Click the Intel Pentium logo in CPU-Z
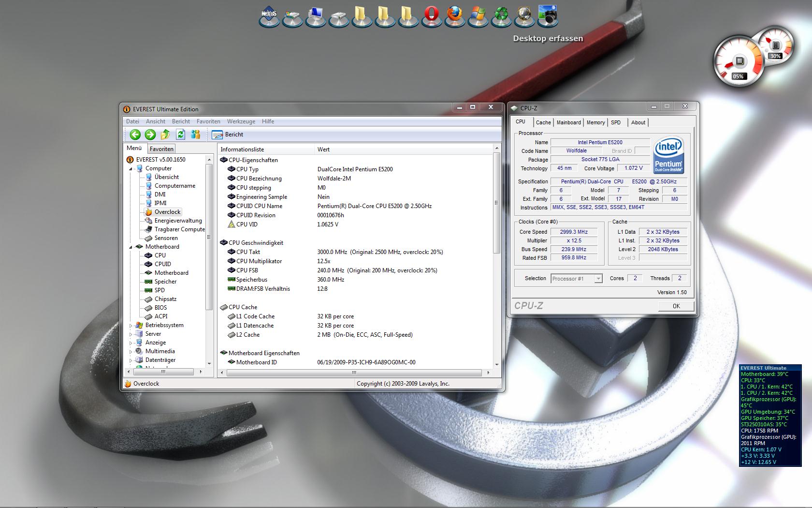 [x=668, y=155]
